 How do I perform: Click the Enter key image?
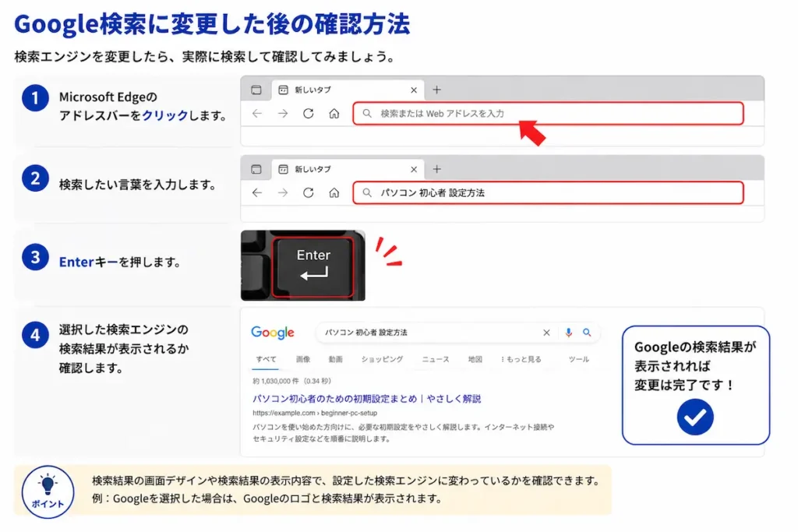pyautogui.click(x=313, y=266)
